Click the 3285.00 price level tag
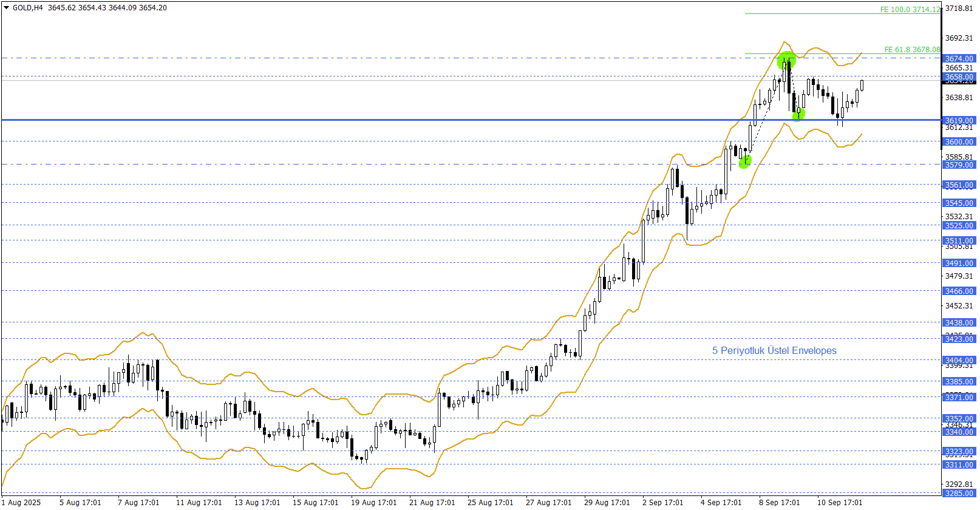This screenshot has width=980, height=510. pyautogui.click(x=959, y=494)
